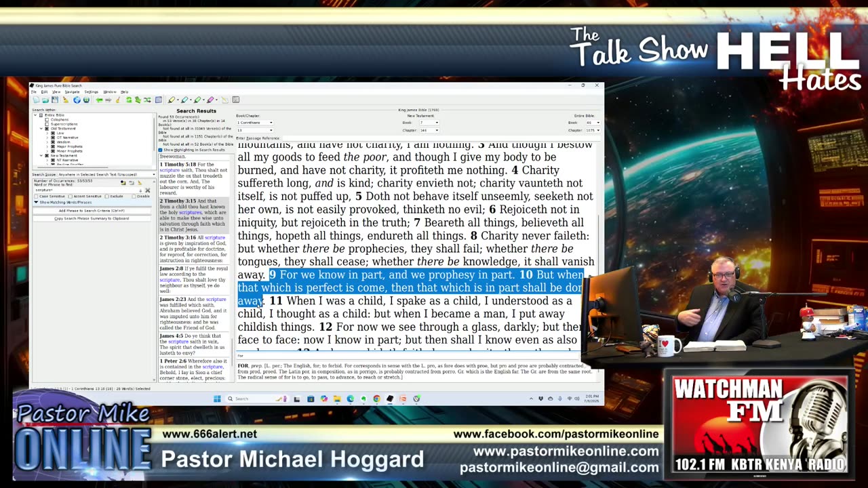Open the View menu
868x488 pixels.
(56, 91)
